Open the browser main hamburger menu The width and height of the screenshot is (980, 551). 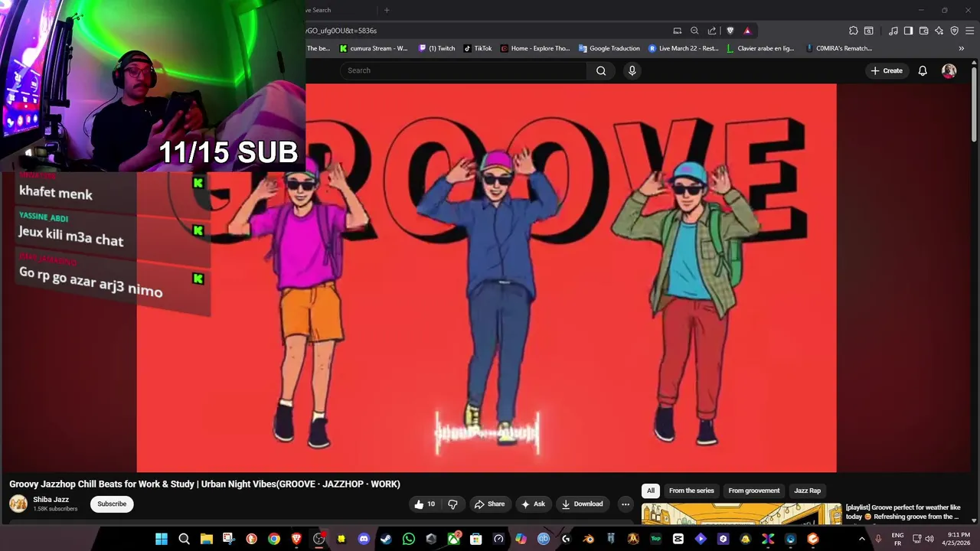point(969,31)
